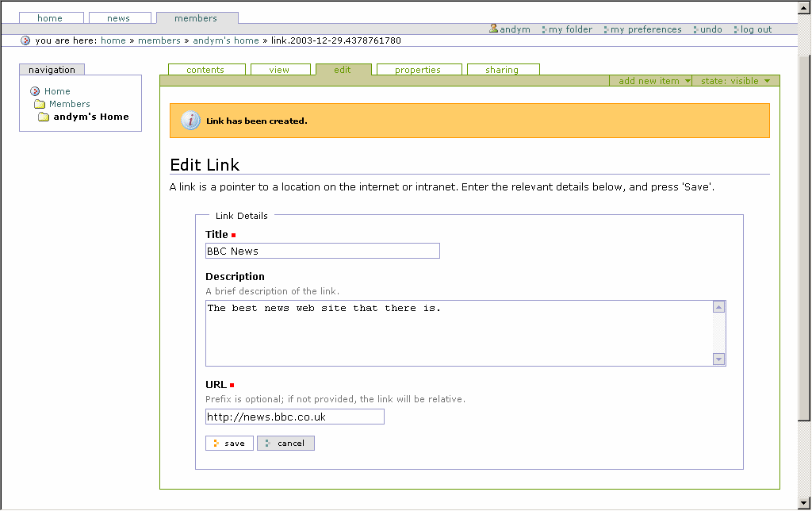
Task: Switch to the contents tab
Action: tap(205, 70)
